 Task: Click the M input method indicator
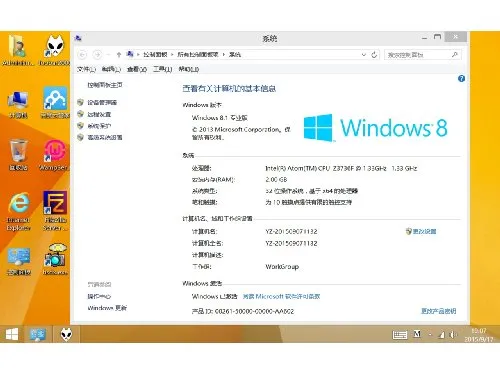pos(417,334)
